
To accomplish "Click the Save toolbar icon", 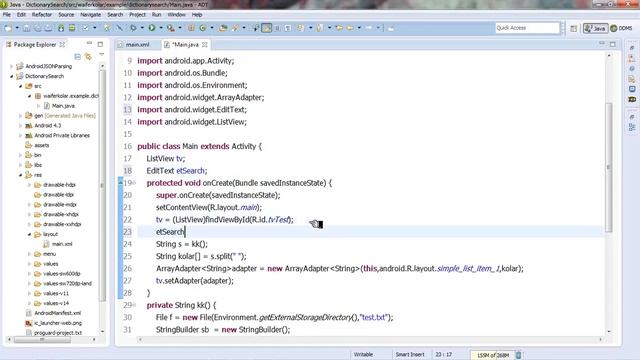I will tap(27, 28).
